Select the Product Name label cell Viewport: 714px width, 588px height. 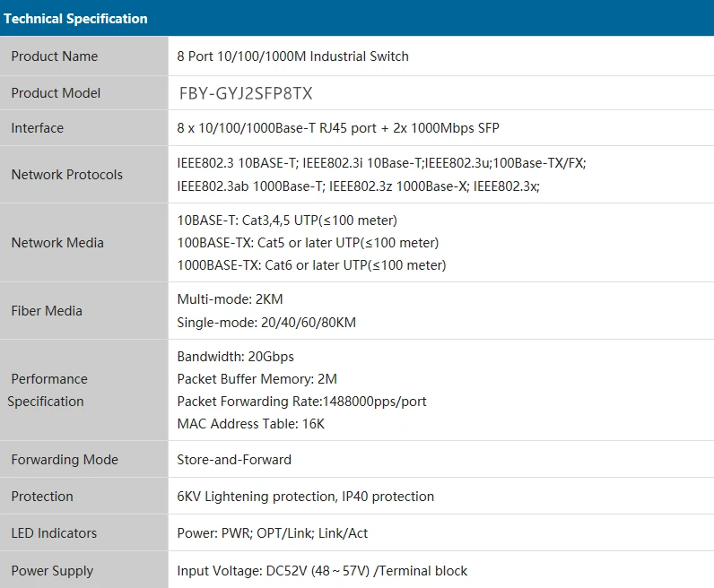pos(83,56)
